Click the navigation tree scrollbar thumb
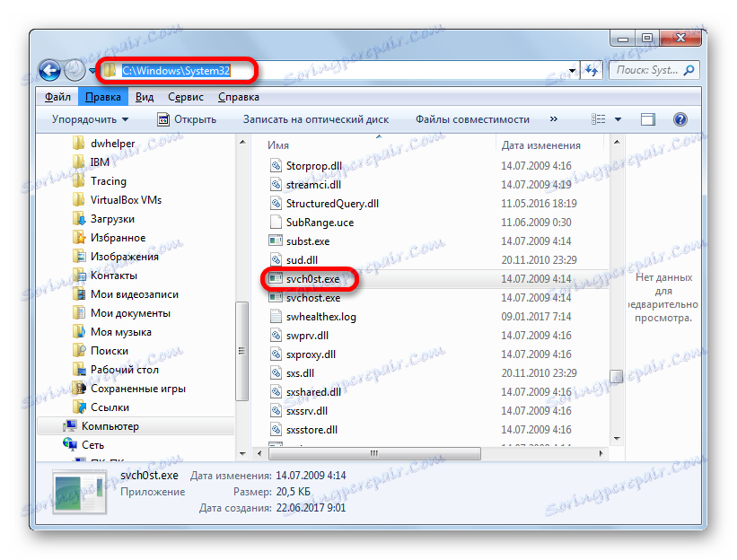 pyautogui.click(x=242, y=351)
